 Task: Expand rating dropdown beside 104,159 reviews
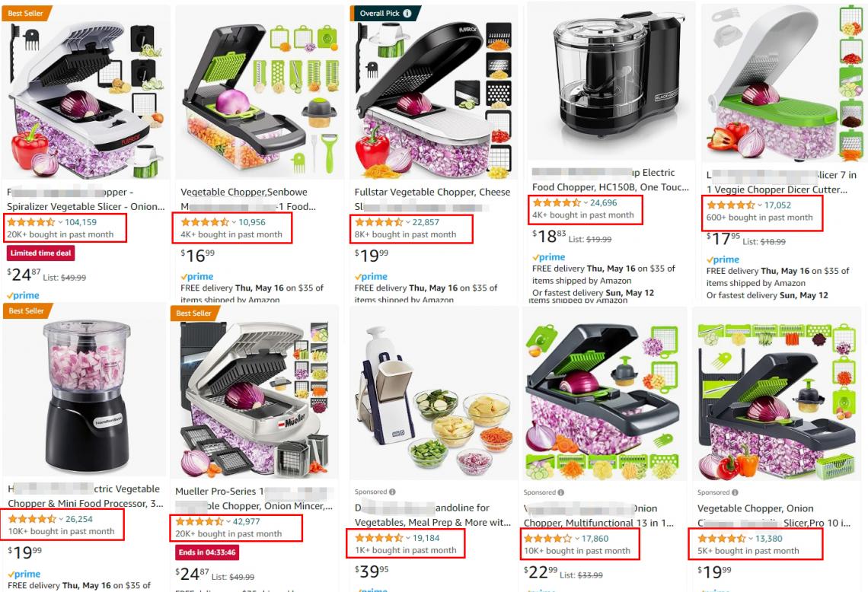coord(60,222)
